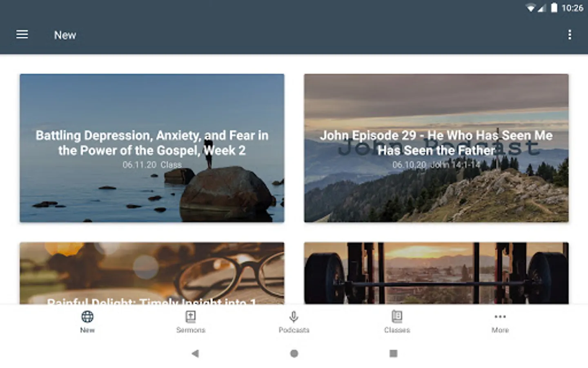Tap the Classes book icon
Image resolution: width=588 pixels, height=368 pixels.
(397, 316)
